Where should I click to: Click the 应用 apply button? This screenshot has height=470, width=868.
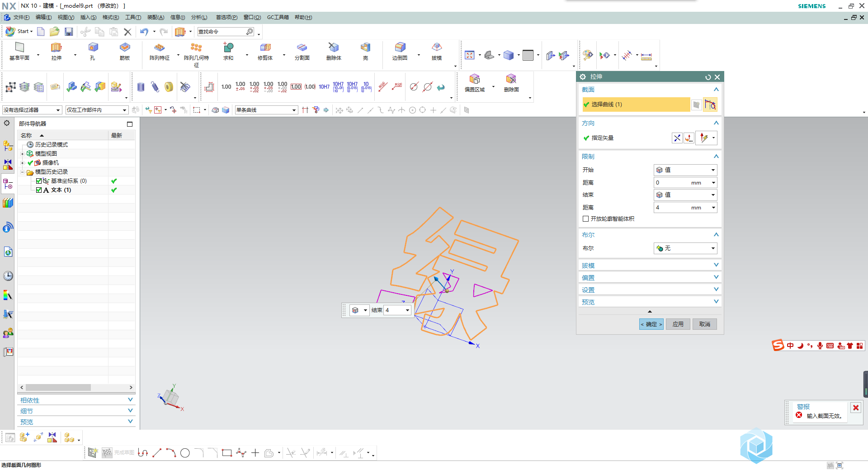[678, 324]
